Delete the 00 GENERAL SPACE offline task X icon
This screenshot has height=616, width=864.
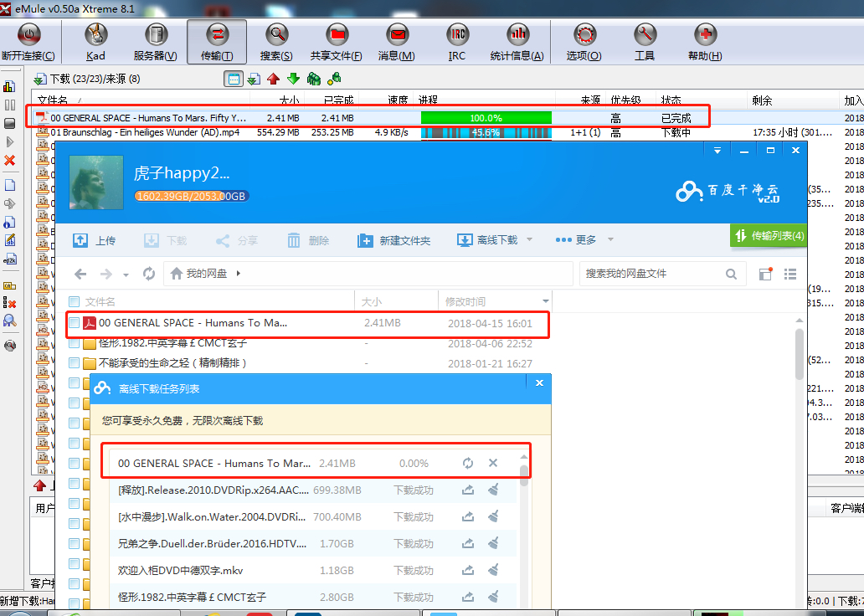493,463
